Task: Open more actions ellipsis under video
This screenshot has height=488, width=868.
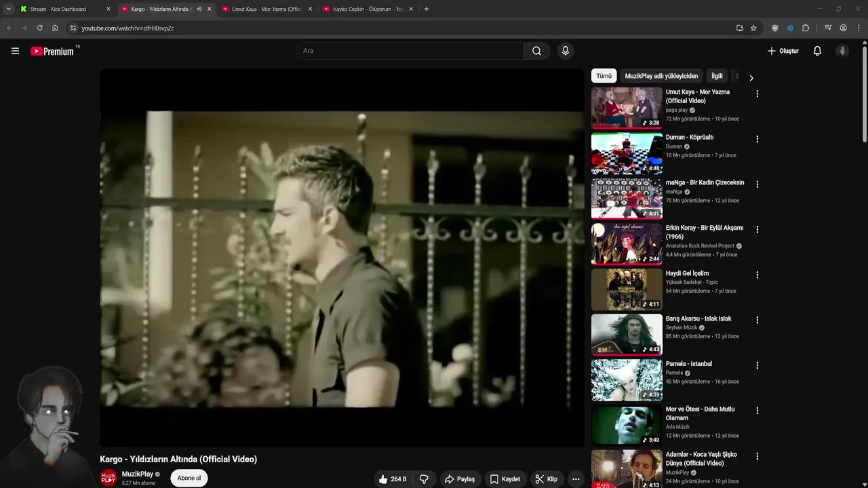Action: (576, 479)
